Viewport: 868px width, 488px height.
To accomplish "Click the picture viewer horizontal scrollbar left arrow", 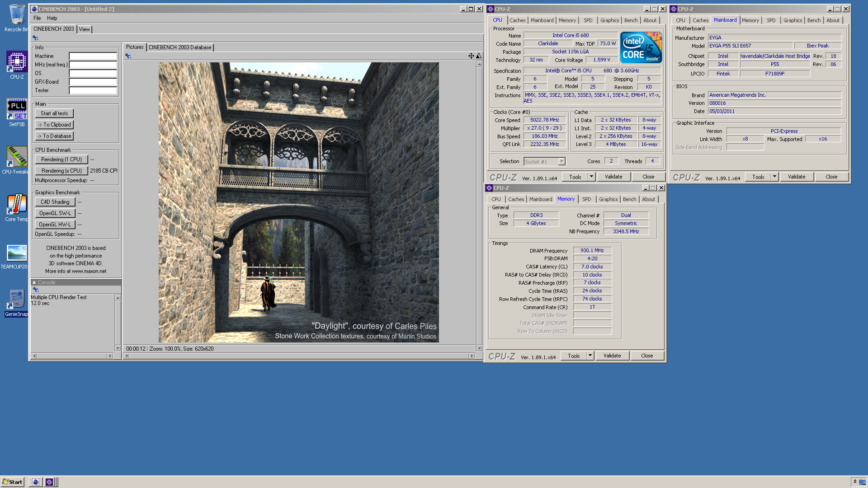I will (127, 356).
